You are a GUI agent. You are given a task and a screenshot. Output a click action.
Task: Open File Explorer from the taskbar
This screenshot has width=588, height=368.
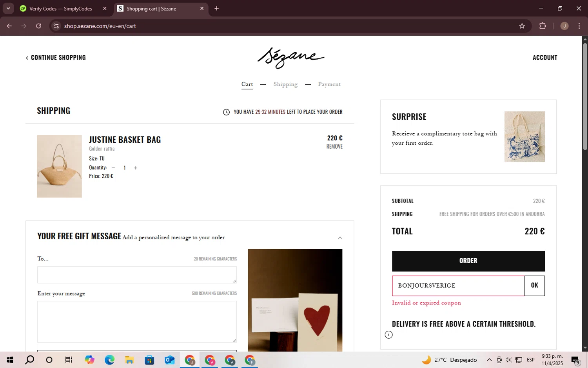(129, 360)
